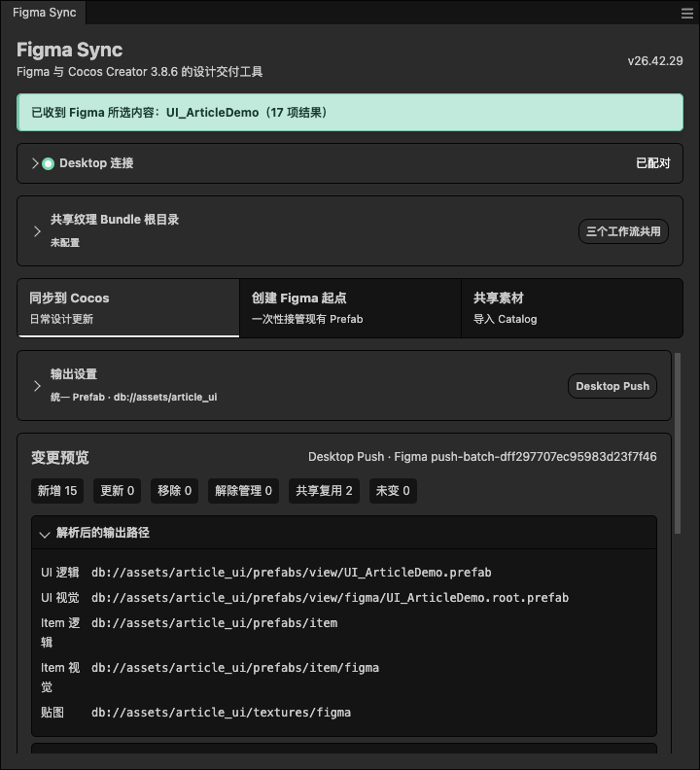
Task: Click the 三个工作流共用 pill button
Action: 623,231
